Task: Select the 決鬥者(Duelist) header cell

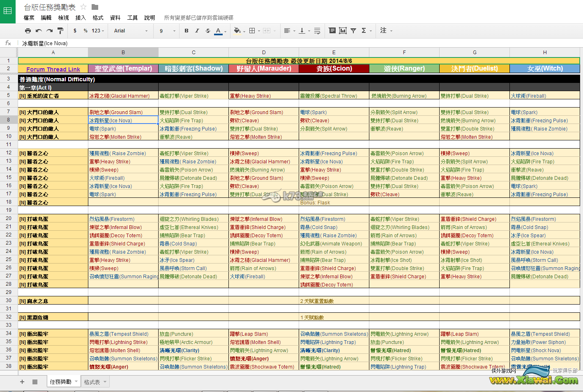Action: [x=475, y=69]
